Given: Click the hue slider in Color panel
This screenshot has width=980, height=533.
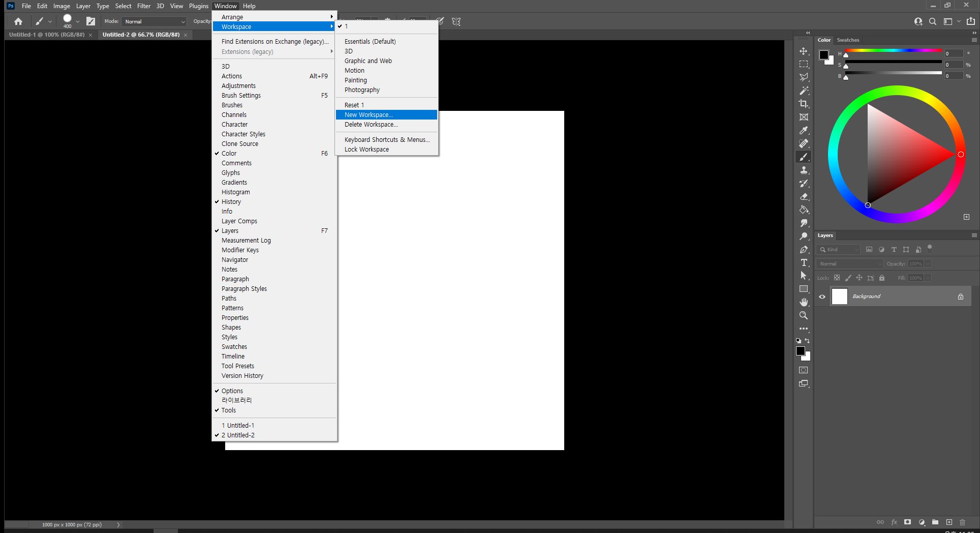Looking at the screenshot, I should [x=893, y=50].
